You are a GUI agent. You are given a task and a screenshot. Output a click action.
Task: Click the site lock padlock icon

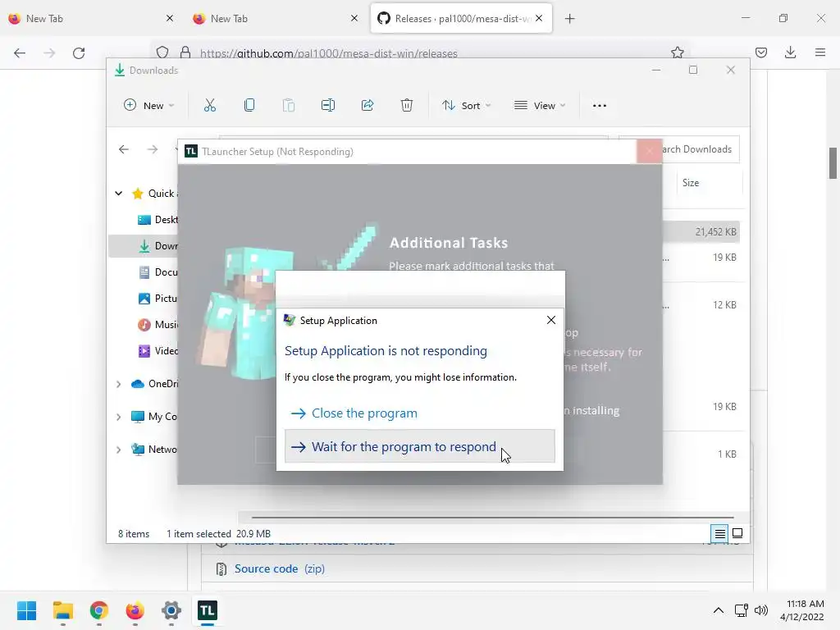pyautogui.click(x=185, y=52)
